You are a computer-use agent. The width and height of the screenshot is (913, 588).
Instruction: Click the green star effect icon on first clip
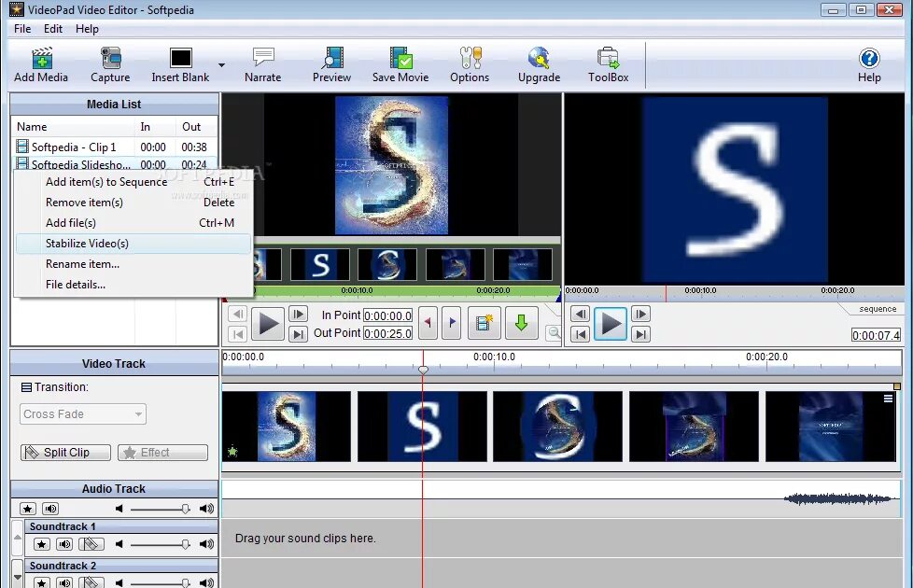pos(232,451)
